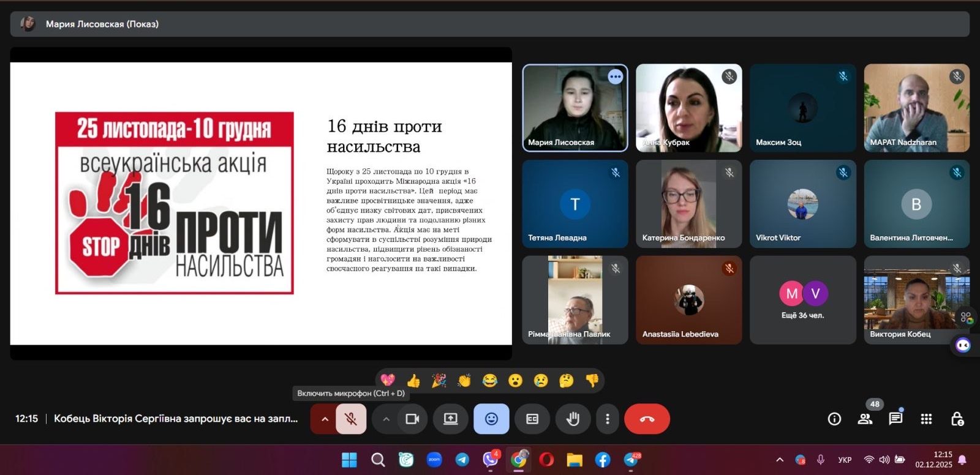The width and height of the screenshot is (980, 475).
Task: Select Катерина Бондаренко video tile
Action: pos(689,204)
